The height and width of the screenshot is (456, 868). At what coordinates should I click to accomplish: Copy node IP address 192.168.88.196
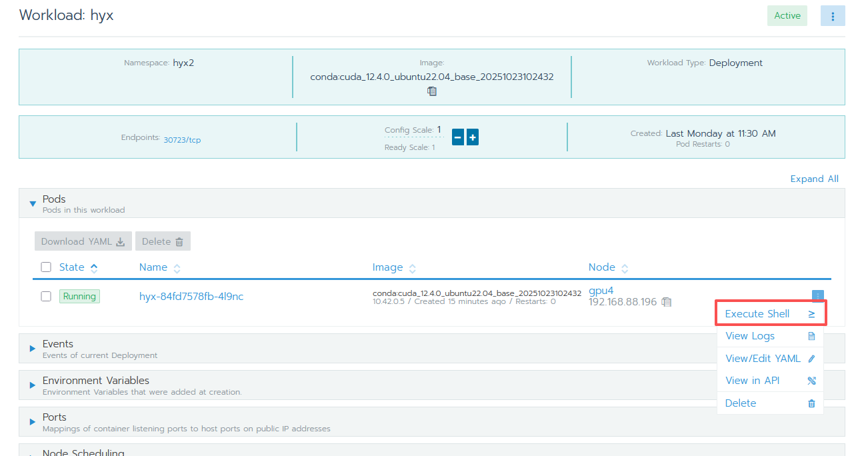[x=667, y=302]
